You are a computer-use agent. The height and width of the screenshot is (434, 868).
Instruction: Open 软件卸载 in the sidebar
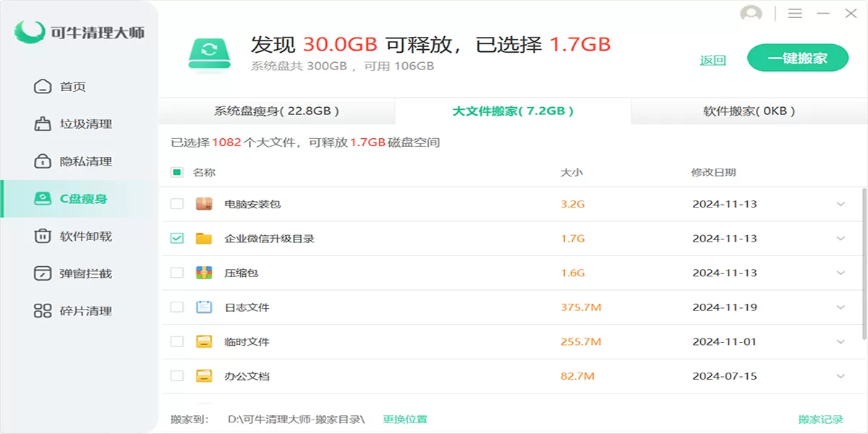[x=80, y=237]
